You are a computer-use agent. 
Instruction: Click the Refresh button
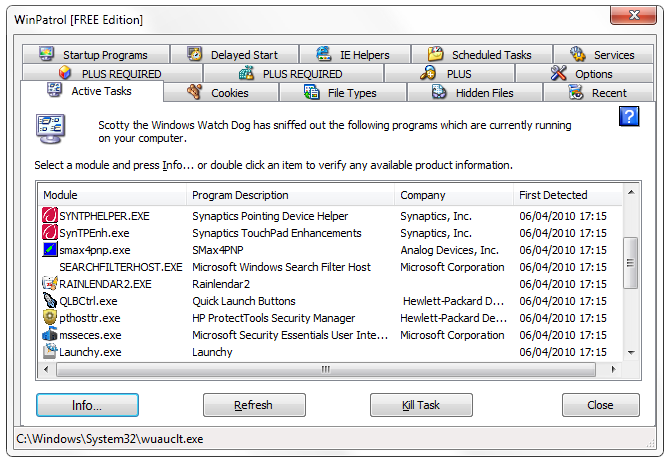254,405
